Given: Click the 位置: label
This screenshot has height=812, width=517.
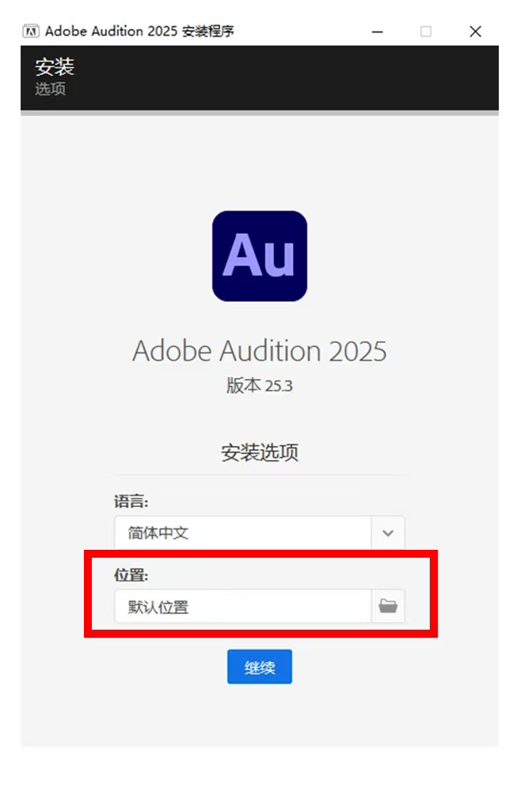Looking at the screenshot, I should coord(131,575).
